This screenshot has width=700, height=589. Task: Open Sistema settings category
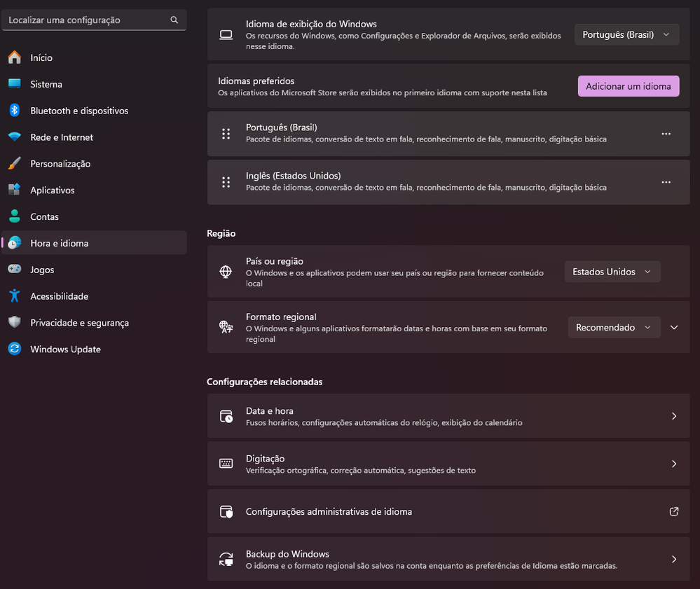(x=94, y=84)
